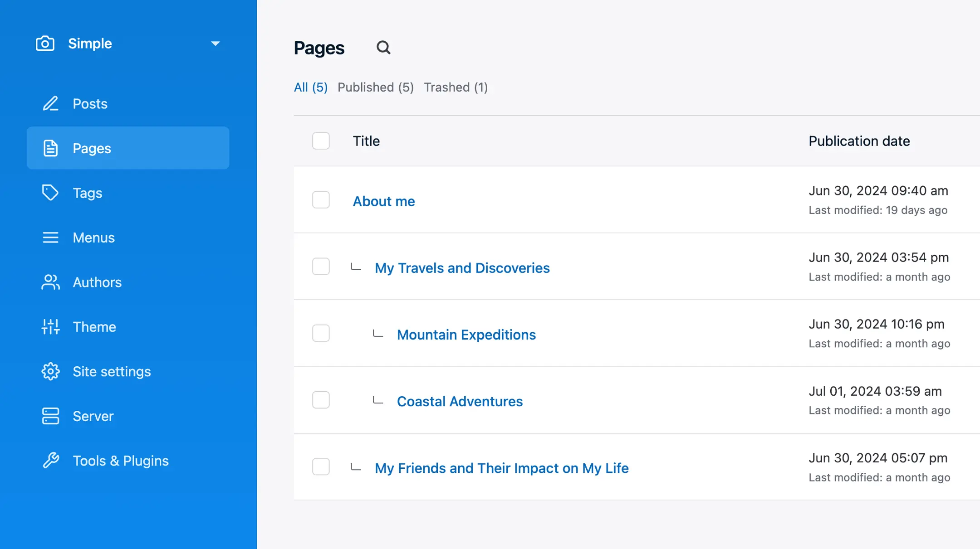Open the Tools & Plugins section
The image size is (980, 549).
(x=121, y=460)
